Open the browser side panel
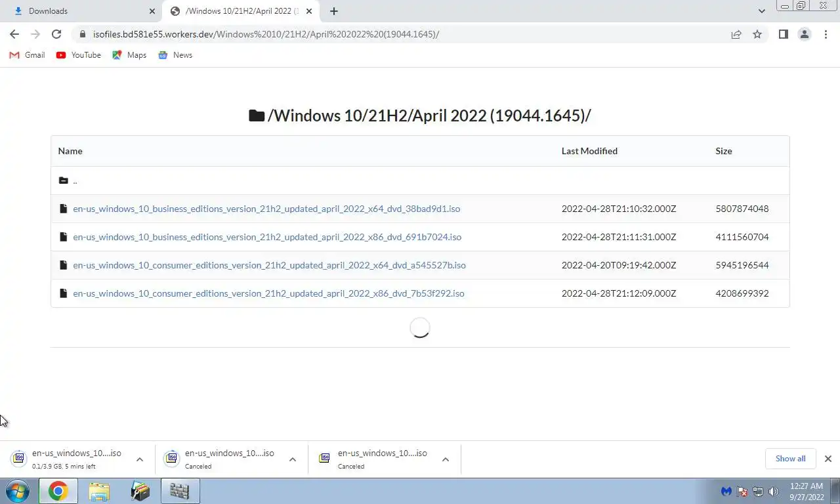The height and width of the screenshot is (504, 840). pos(783,34)
